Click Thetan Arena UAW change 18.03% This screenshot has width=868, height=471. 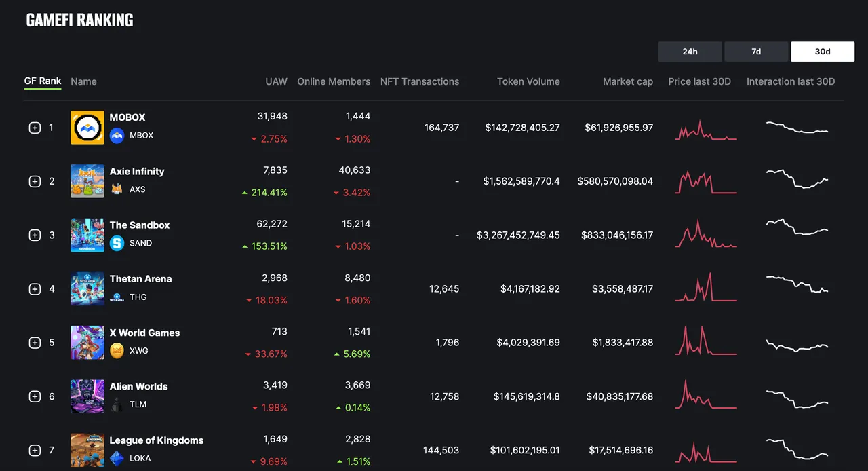tap(267, 300)
